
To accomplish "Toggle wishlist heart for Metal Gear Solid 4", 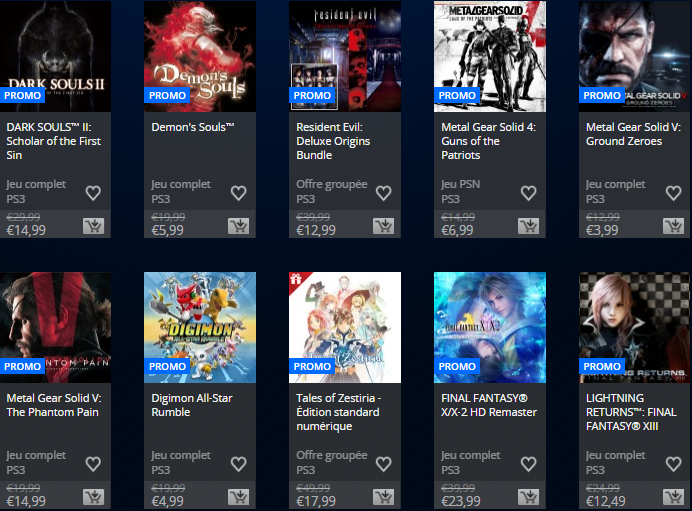I will (x=528, y=193).
